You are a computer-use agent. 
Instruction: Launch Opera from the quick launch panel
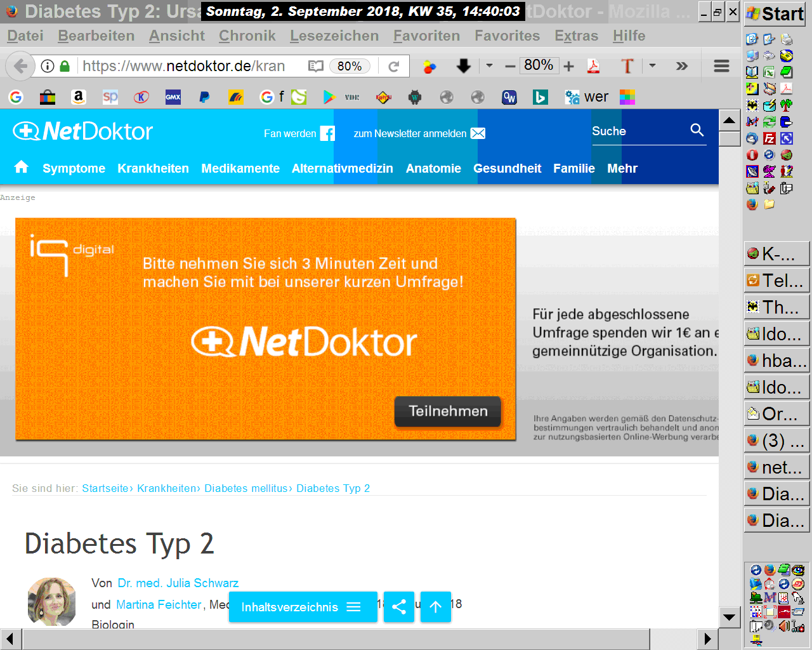pyautogui.click(x=752, y=155)
